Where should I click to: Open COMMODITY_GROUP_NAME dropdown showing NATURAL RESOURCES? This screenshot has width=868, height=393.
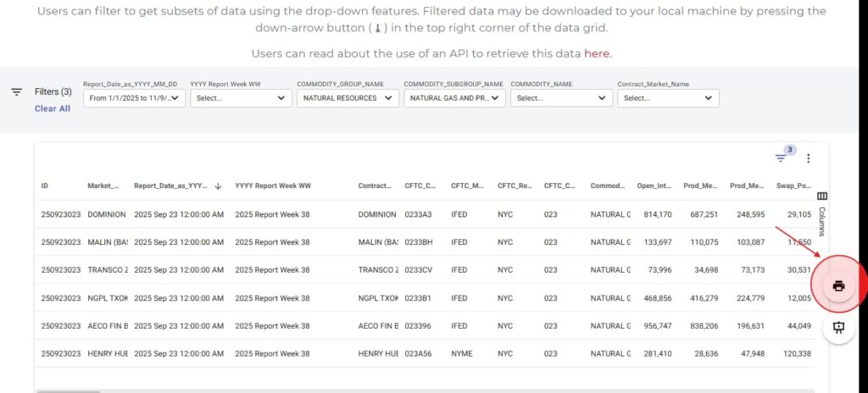click(348, 98)
